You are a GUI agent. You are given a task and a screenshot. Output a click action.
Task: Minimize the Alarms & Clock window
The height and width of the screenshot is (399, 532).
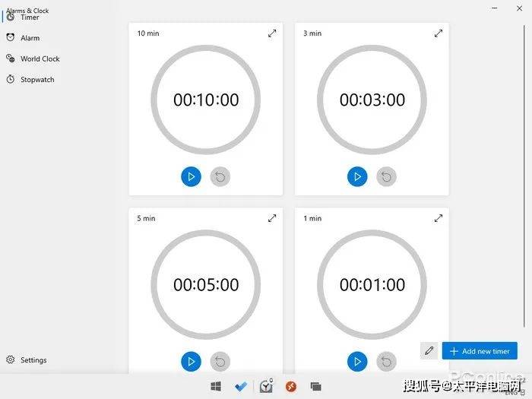click(x=495, y=8)
